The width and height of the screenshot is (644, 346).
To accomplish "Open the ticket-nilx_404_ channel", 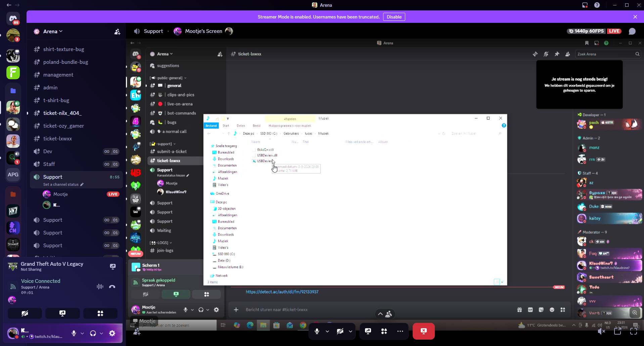I will (76, 113).
